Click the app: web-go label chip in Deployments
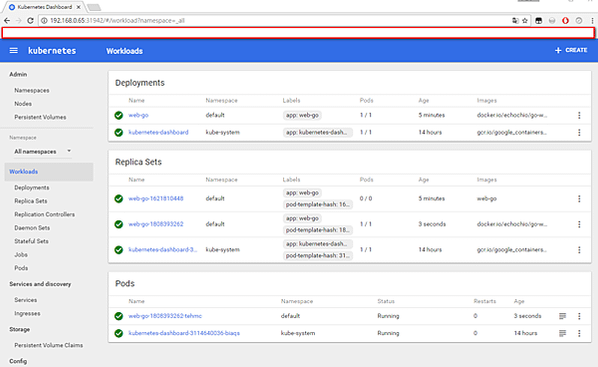Image resolution: width=598 pixels, height=367 pixels. [x=302, y=115]
